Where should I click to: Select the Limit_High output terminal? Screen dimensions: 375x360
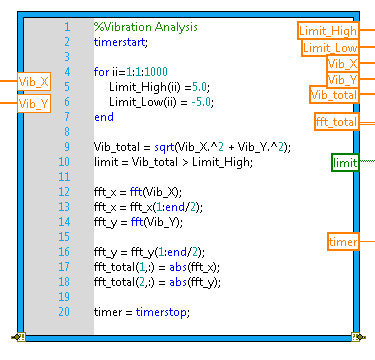point(328,31)
